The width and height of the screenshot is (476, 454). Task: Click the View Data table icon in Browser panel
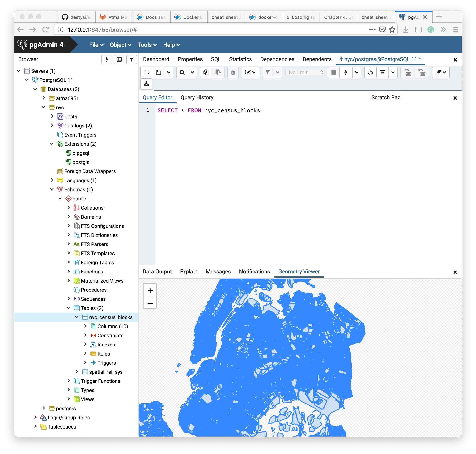point(119,59)
